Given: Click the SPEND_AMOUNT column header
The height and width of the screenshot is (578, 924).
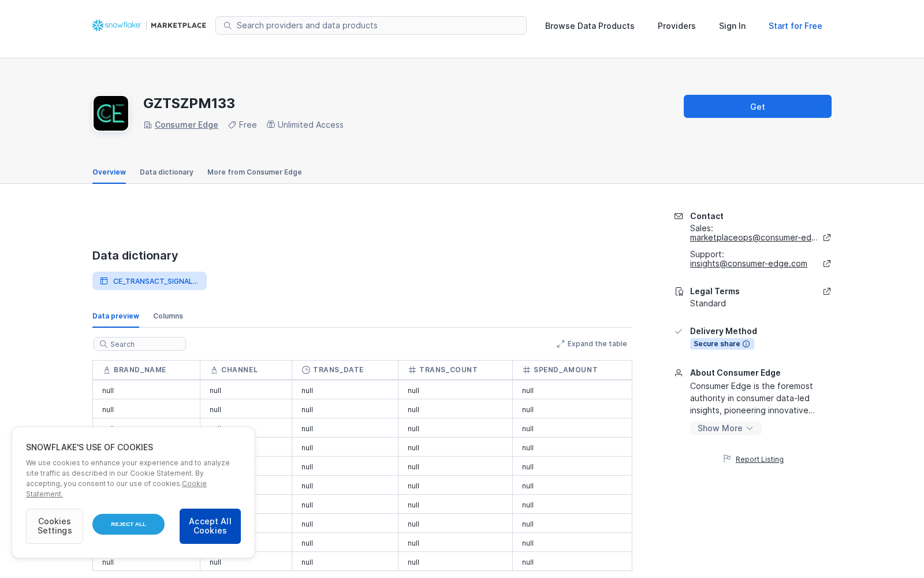Looking at the screenshot, I should click(x=572, y=370).
